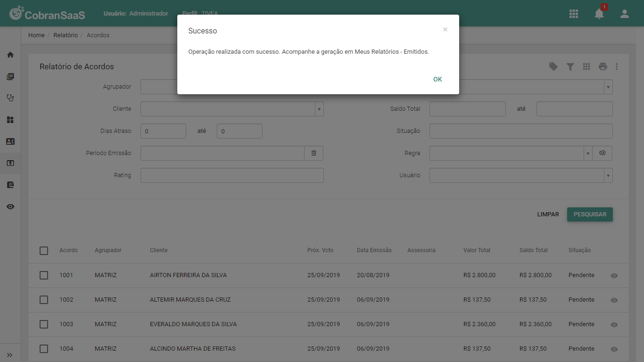Click the PESQUISAR button

tap(590, 214)
